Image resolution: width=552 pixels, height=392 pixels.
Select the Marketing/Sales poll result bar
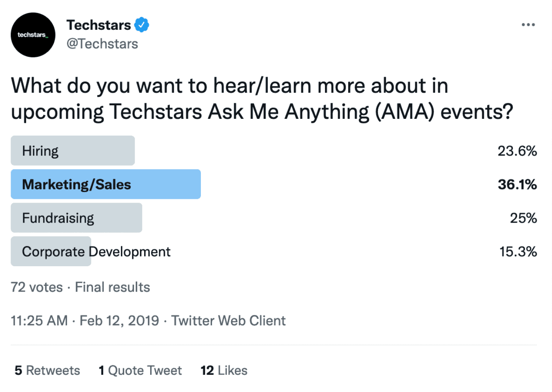coord(106,185)
